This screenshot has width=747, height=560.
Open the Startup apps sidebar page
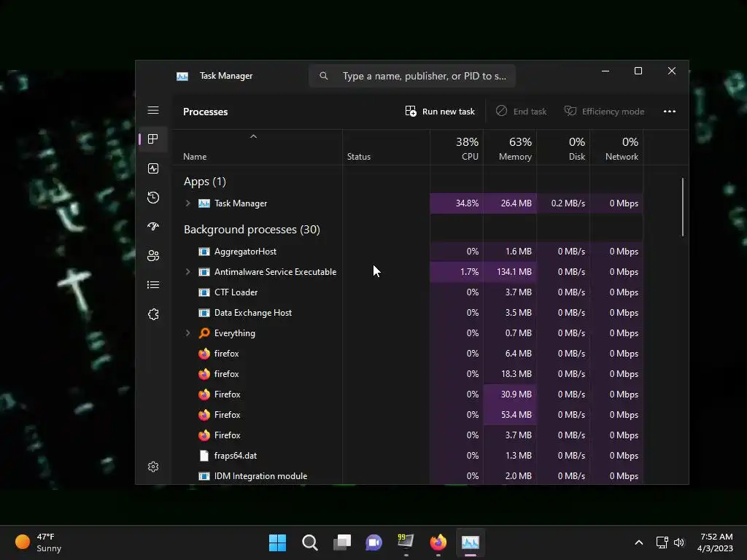tap(153, 227)
